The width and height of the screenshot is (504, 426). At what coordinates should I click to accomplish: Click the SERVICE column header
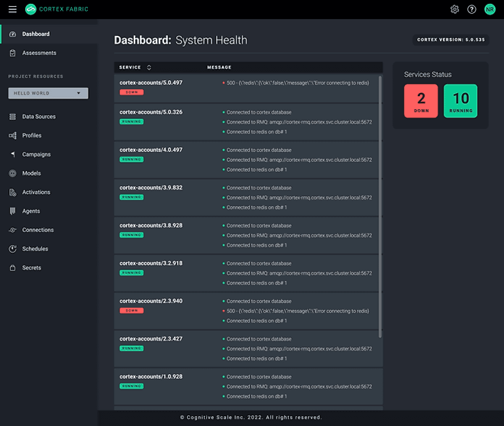130,68
